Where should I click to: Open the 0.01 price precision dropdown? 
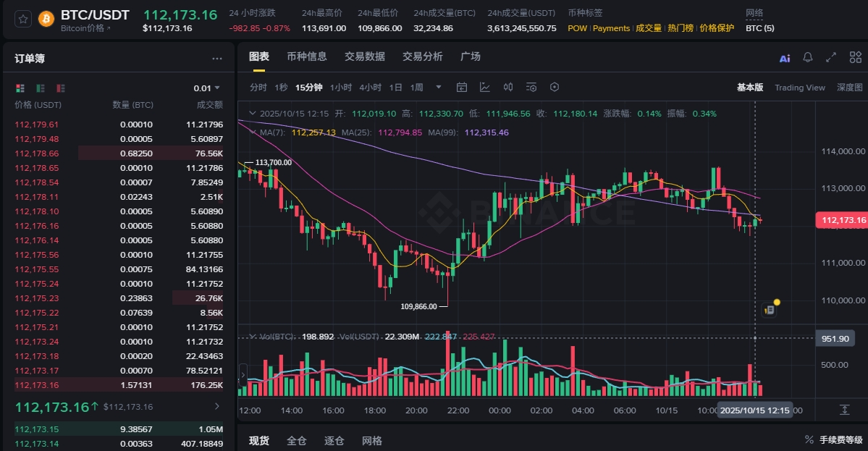coord(207,88)
